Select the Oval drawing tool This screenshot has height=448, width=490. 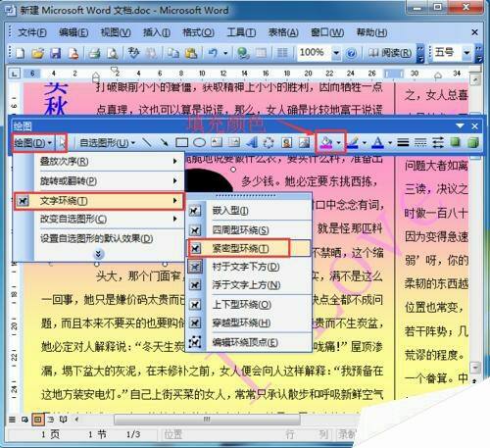coord(199,142)
